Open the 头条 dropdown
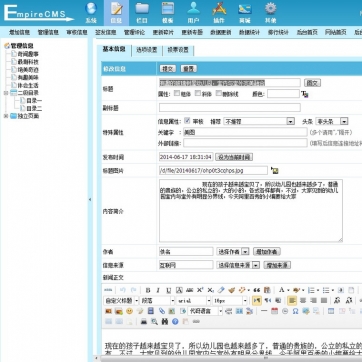 (x=332, y=121)
